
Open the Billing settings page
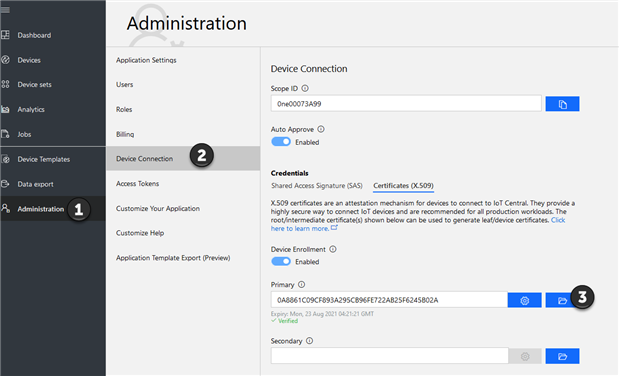(x=125, y=134)
